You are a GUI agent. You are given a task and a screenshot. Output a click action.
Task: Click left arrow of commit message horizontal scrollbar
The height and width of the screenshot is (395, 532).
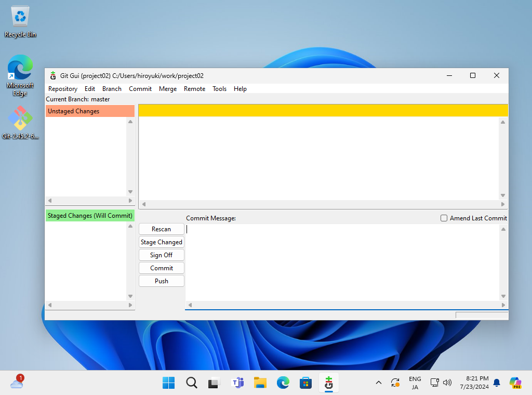190,305
